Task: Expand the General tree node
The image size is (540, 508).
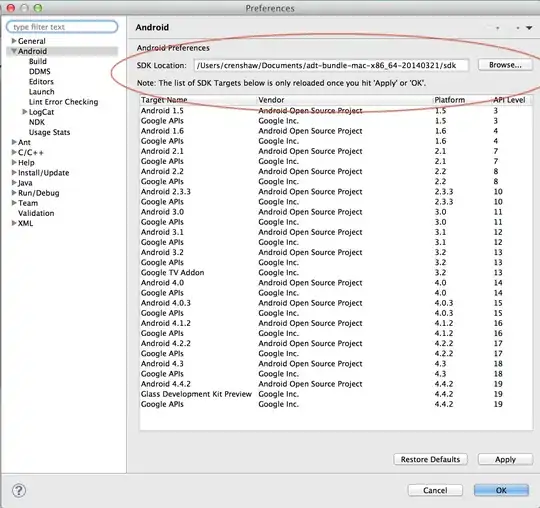Action: (14, 41)
